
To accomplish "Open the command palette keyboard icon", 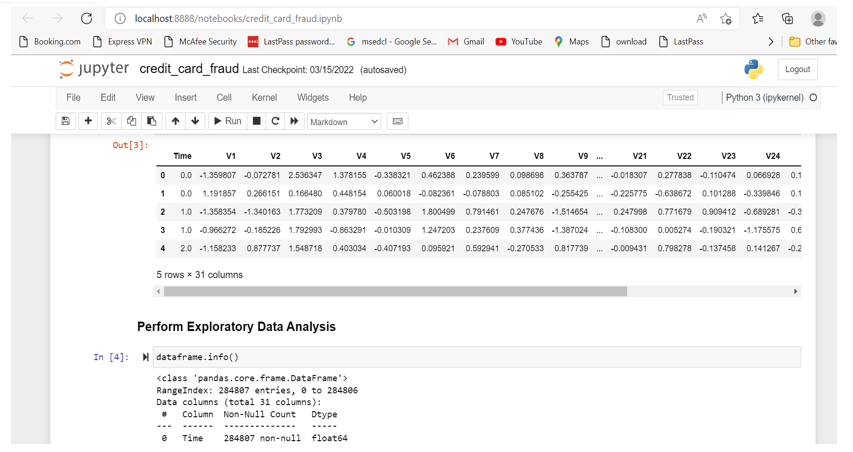I will 398,121.
